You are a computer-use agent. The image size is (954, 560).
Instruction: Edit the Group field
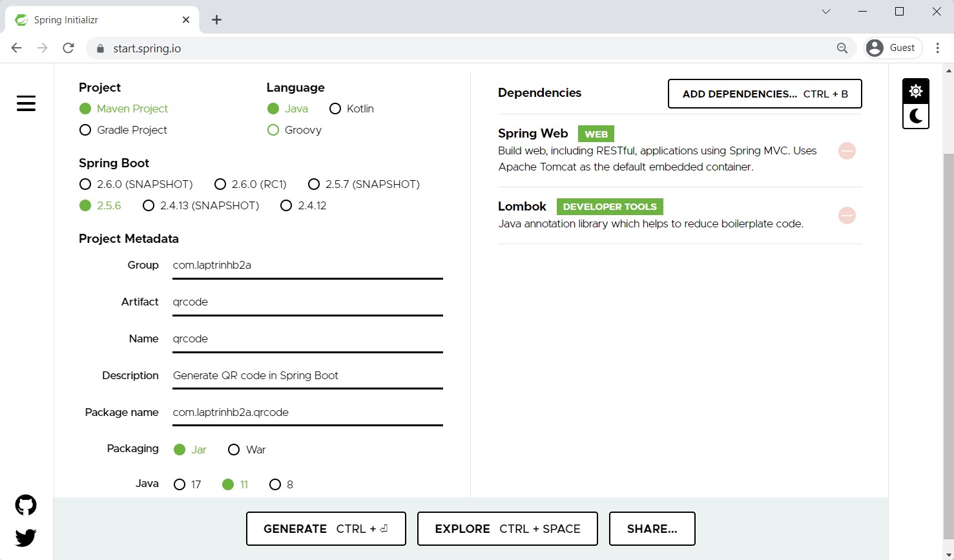[x=307, y=265]
